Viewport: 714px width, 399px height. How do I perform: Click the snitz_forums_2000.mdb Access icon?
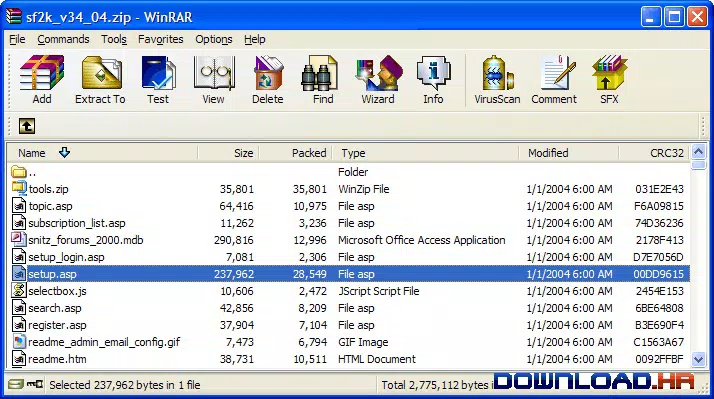coord(19,240)
